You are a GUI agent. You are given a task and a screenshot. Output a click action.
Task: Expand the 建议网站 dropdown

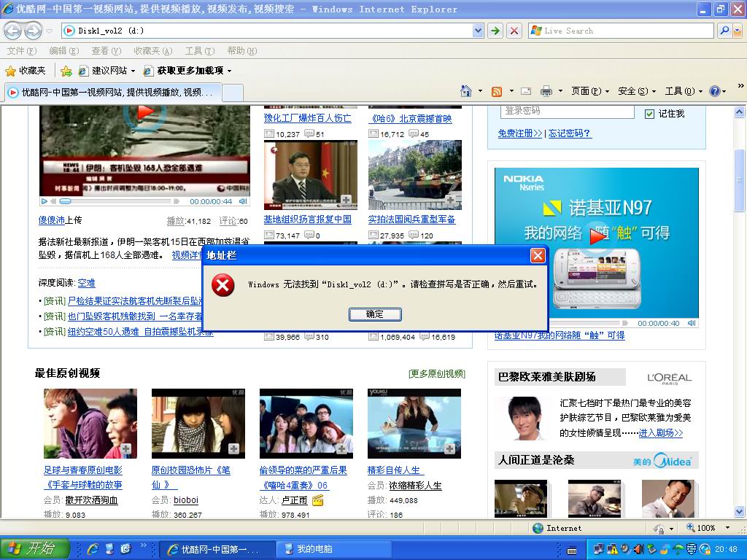click(133, 71)
